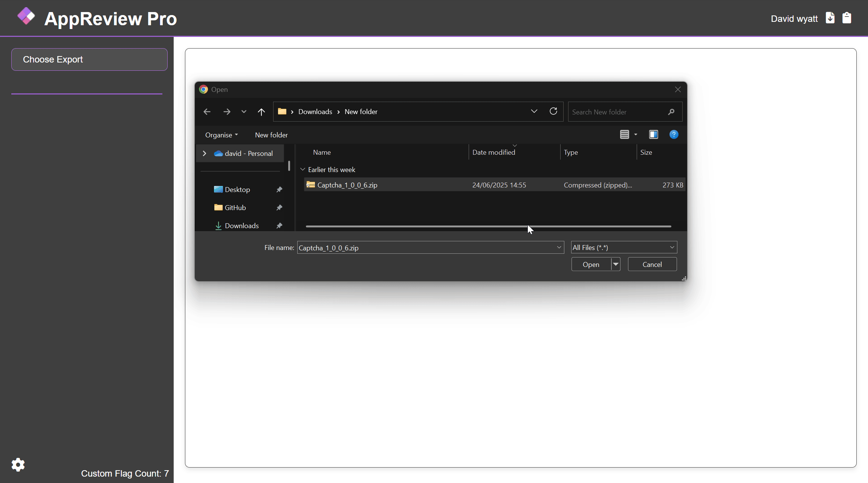Sort files by Date modified column
The image size is (868, 483).
point(494,152)
